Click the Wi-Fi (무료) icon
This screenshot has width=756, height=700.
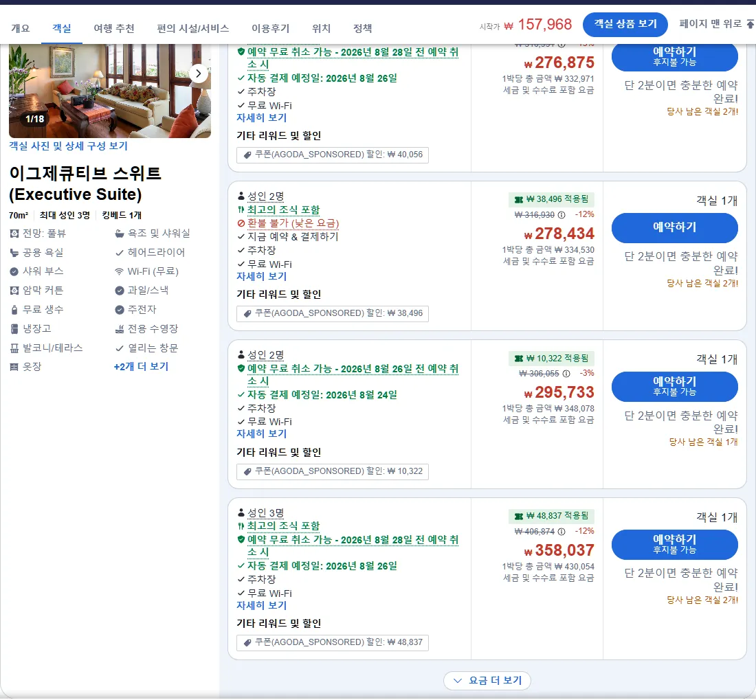tap(120, 272)
